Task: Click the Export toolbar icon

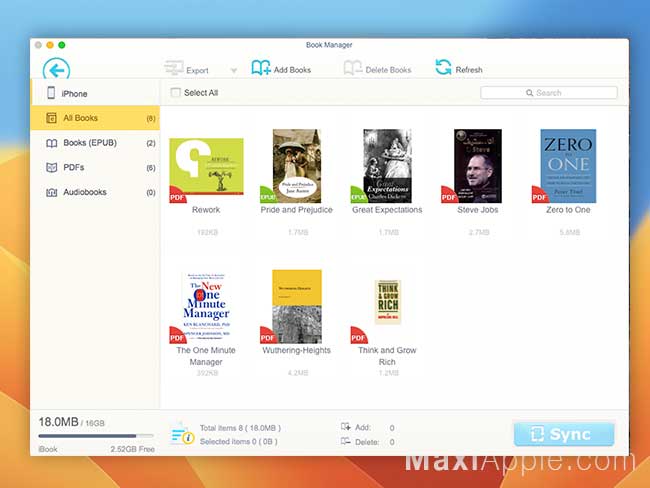Action: coord(174,68)
